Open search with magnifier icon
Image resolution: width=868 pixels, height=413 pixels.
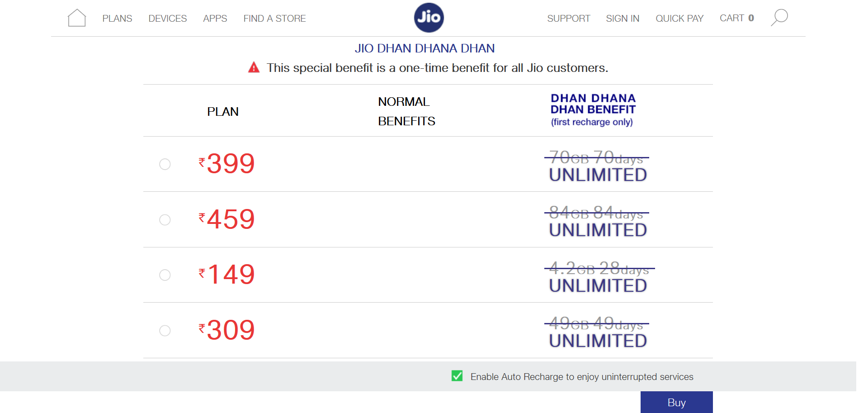coord(779,18)
